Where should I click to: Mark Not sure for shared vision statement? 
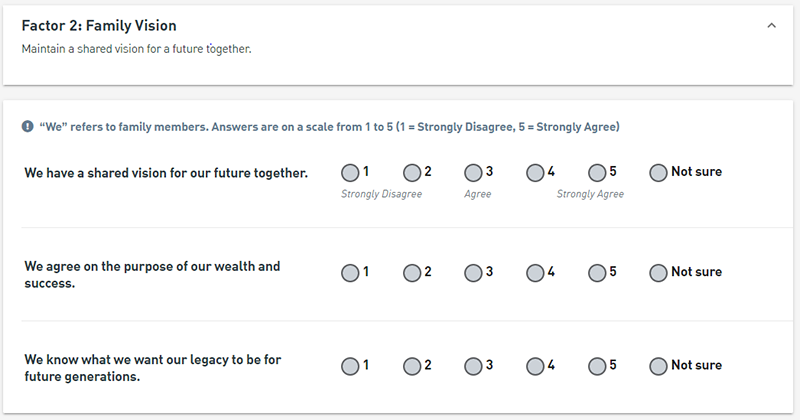(x=658, y=172)
